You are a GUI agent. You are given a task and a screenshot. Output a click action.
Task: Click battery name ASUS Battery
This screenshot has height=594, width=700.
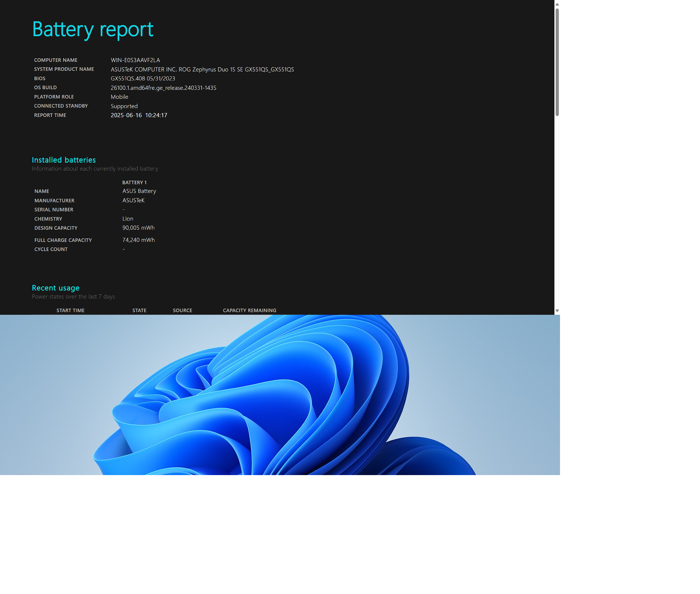click(x=139, y=191)
